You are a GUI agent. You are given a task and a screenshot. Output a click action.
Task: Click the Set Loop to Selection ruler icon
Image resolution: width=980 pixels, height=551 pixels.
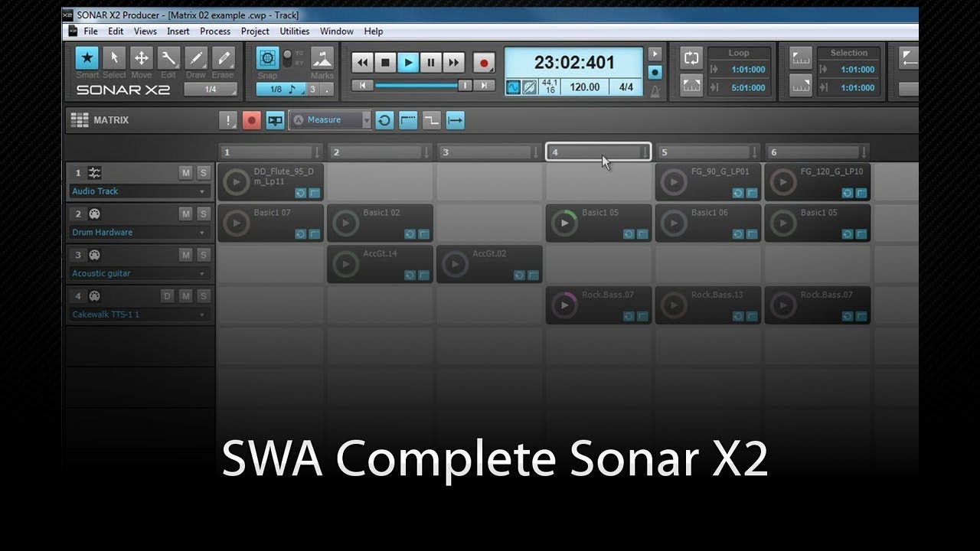click(691, 85)
